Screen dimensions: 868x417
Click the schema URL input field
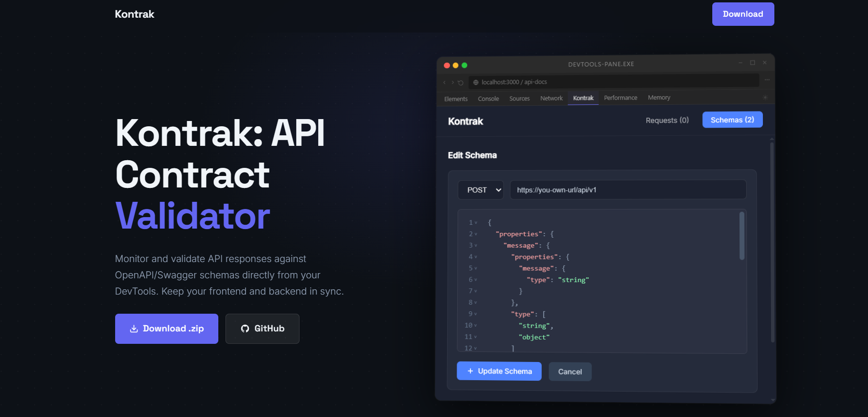(x=628, y=190)
